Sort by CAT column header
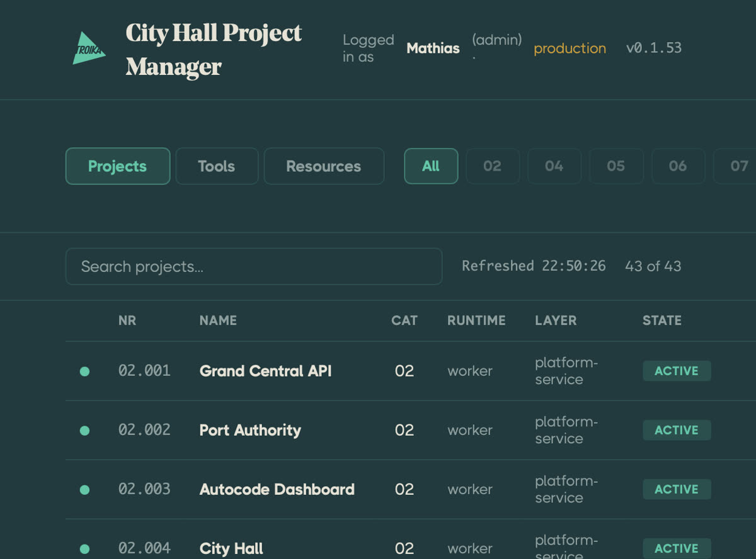Screen dimensions: 756x559 pos(404,320)
